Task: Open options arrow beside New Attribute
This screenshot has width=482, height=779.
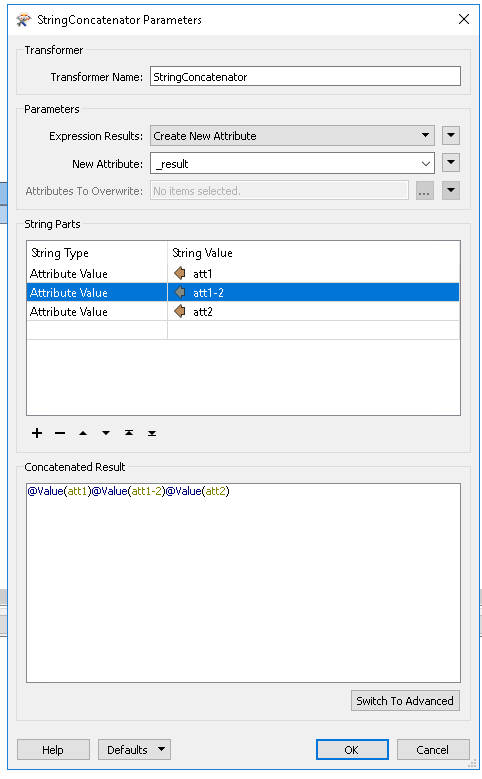Action: tap(451, 162)
